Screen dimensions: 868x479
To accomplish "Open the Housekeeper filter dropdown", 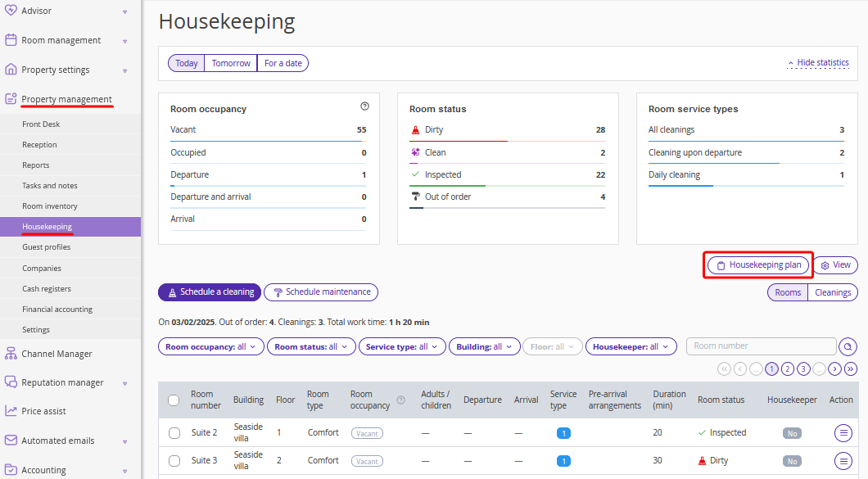I will click(x=631, y=347).
